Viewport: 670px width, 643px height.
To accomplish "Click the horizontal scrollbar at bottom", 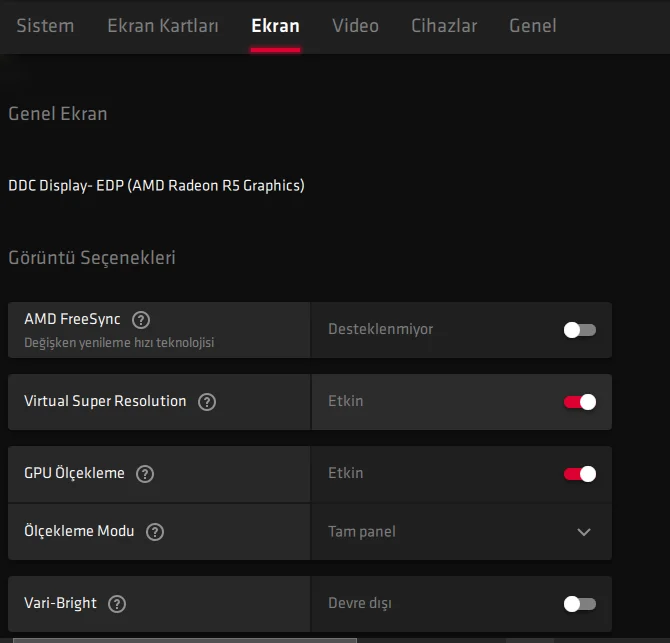I will [x=185, y=638].
